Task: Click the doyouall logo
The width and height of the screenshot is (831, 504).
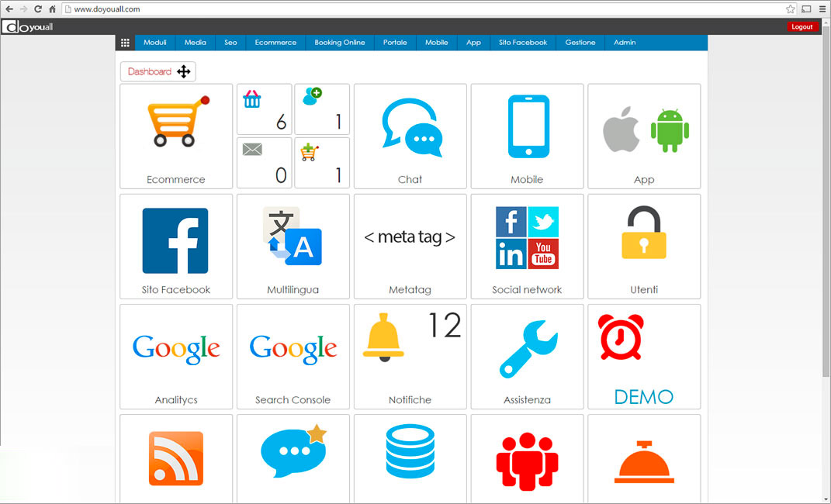Action: (x=28, y=26)
